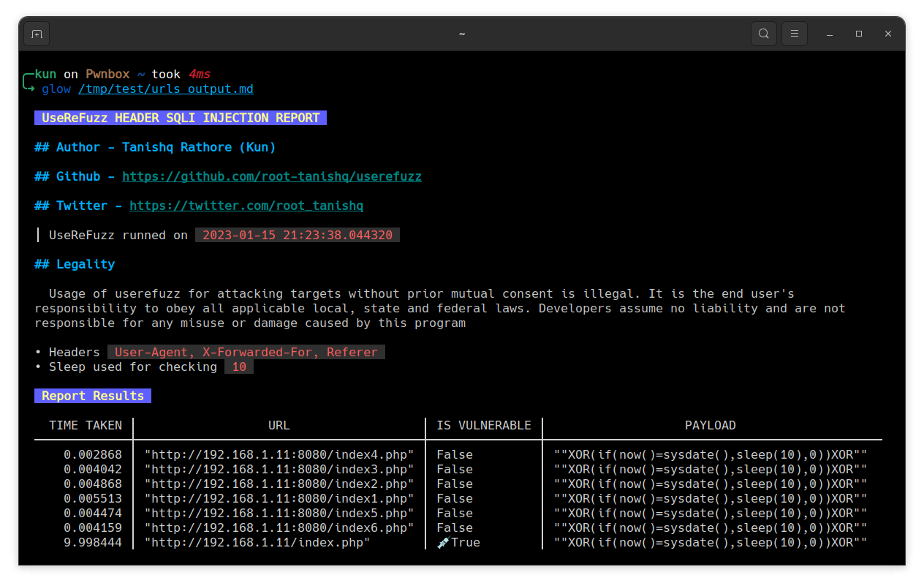Open the Github userefuzz link
The width and height of the screenshot is (924, 586).
click(272, 176)
